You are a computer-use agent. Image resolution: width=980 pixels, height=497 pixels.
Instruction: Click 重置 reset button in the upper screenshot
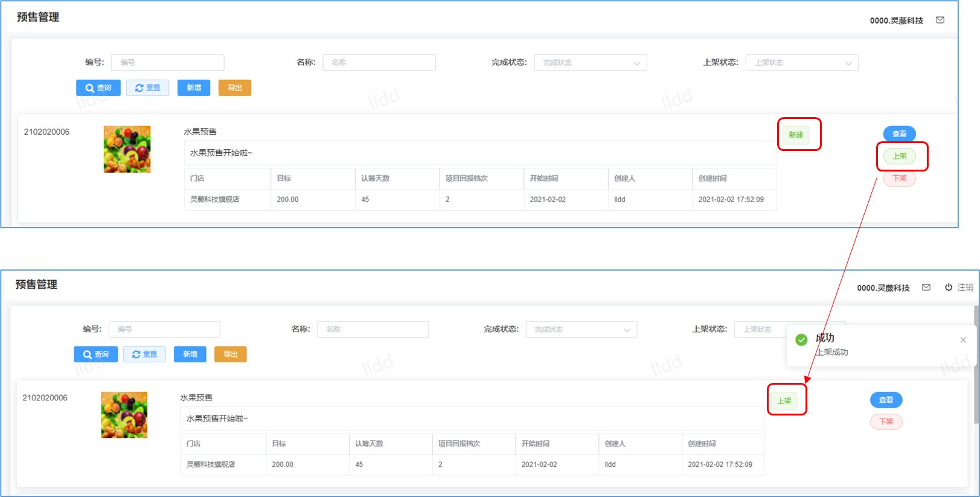(148, 88)
